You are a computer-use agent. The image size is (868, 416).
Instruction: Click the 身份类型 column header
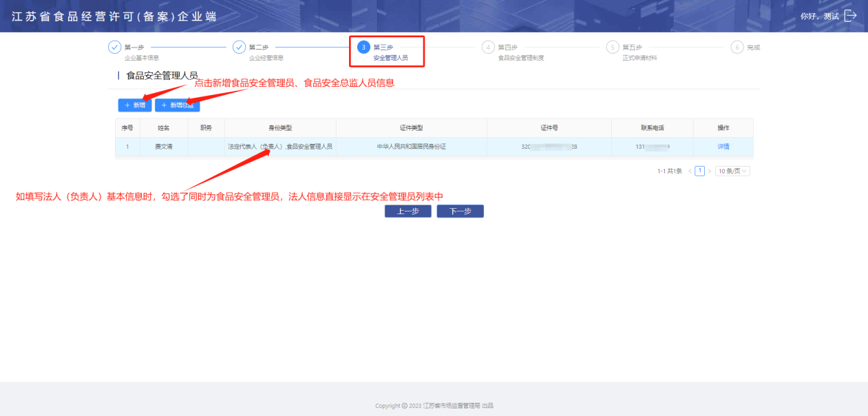point(280,128)
